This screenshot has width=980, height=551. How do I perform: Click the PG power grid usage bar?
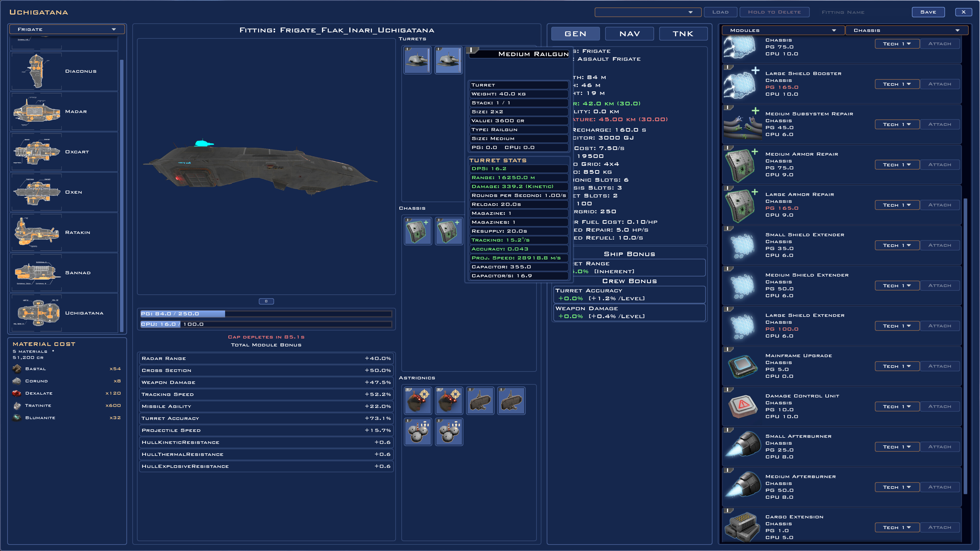coord(266,314)
